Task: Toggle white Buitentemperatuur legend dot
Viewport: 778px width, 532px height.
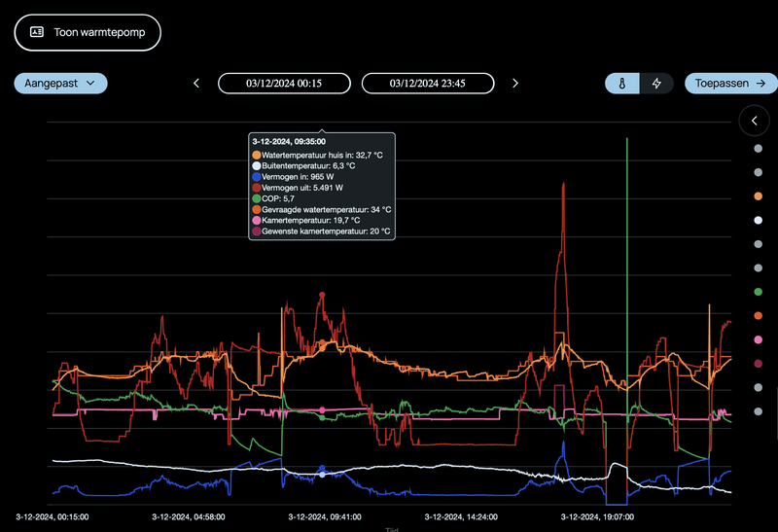Action: point(759,221)
